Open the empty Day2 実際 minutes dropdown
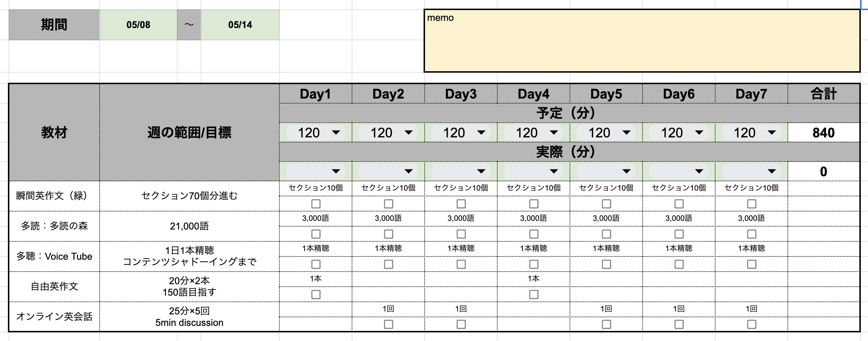The width and height of the screenshot is (868, 341). pos(388,171)
